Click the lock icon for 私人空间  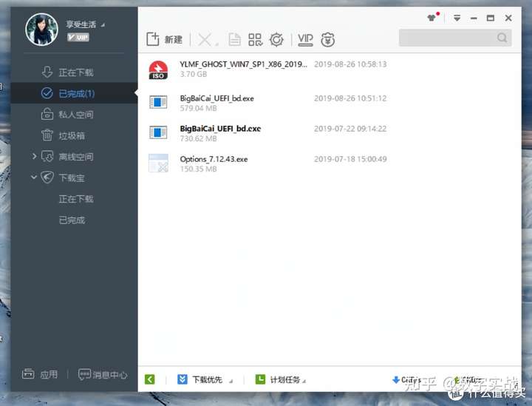[x=47, y=114]
